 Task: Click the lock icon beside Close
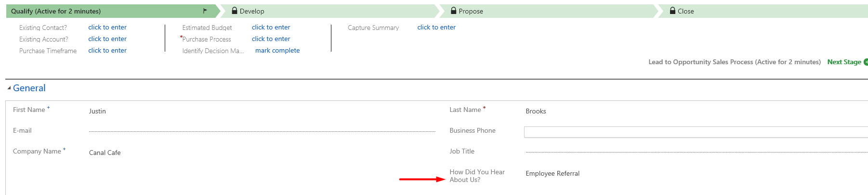[x=672, y=11]
